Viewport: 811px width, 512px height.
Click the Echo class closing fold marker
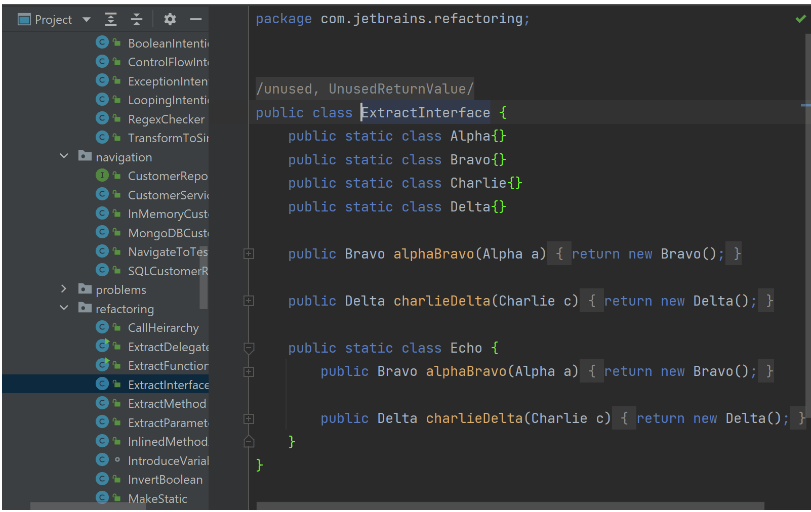pyautogui.click(x=249, y=441)
